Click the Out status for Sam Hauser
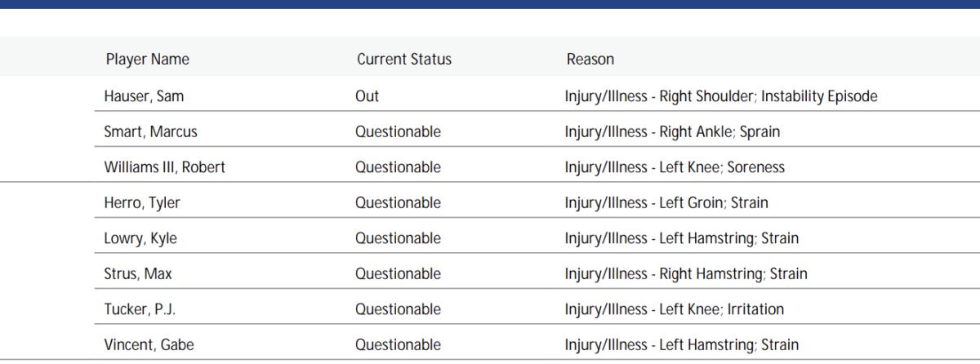Screen dimensions: 980x364 coord(367,96)
